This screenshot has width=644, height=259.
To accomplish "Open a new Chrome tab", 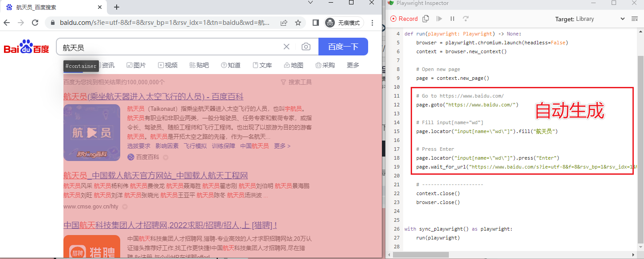I will click(x=117, y=7).
